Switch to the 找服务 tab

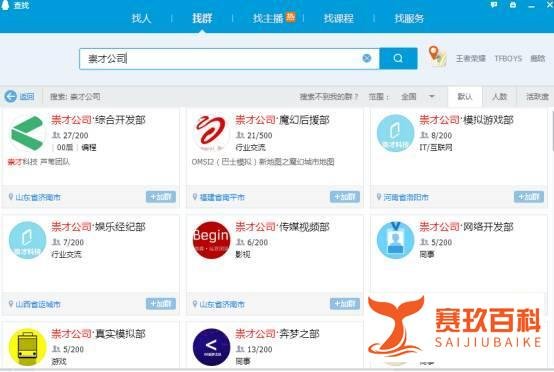point(409,18)
